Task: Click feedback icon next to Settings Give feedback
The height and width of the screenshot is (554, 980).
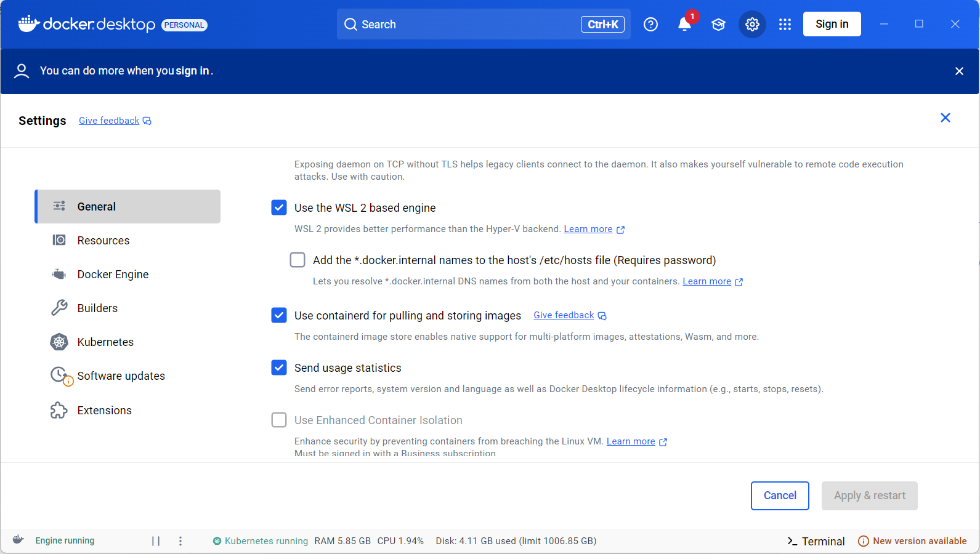Action: click(147, 121)
